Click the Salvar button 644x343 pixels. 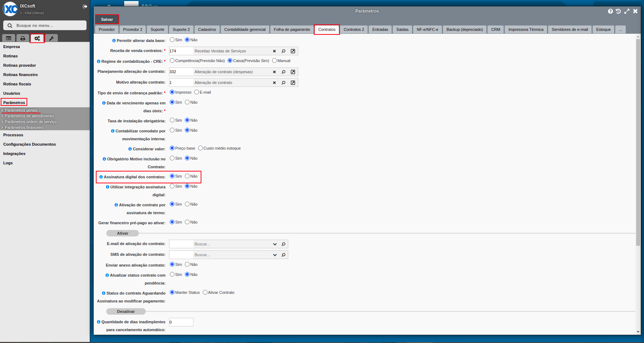coord(107,19)
